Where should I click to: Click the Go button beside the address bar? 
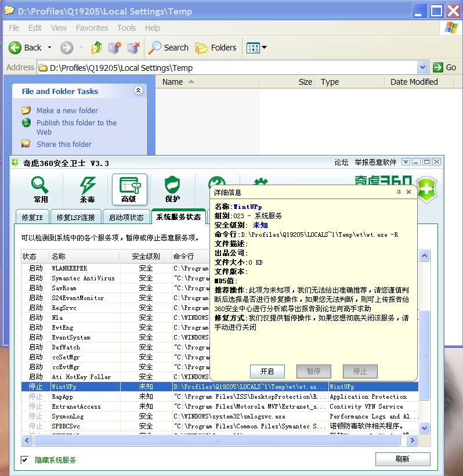pos(444,67)
